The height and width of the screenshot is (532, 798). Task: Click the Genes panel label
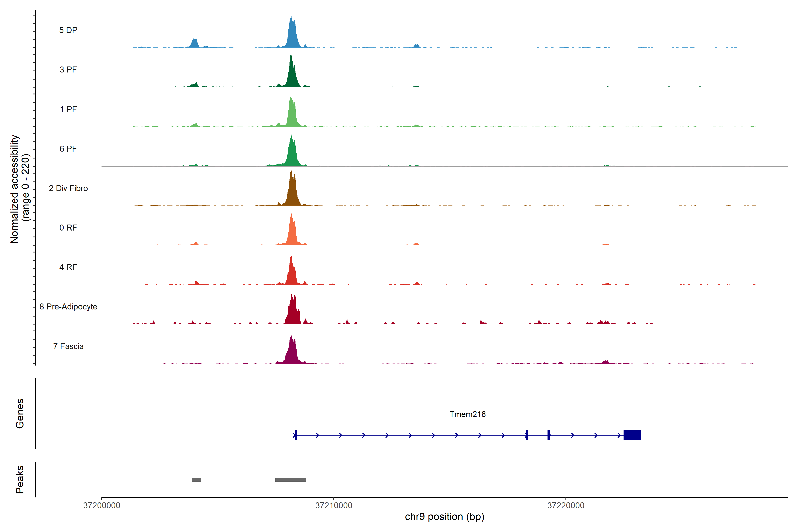pyautogui.click(x=20, y=414)
